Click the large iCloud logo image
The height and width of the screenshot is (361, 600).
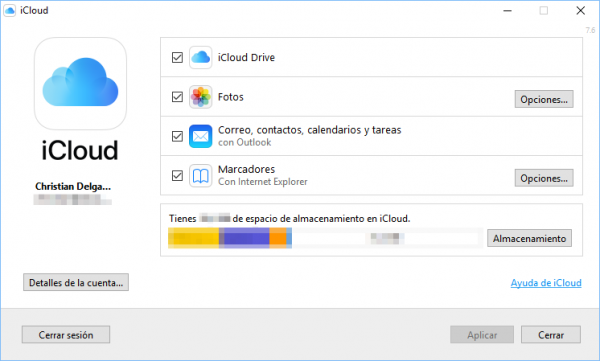[x=80, y=83]
